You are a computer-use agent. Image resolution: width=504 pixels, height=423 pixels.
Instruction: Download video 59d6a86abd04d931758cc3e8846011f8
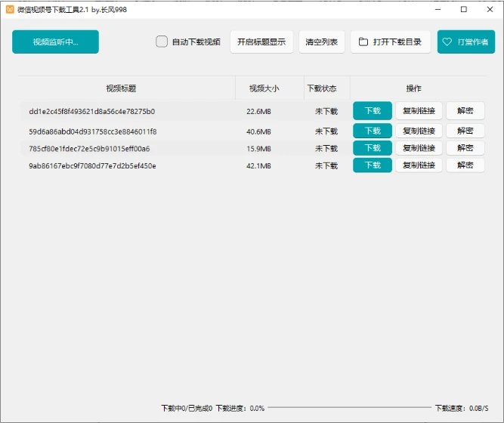click(373, 131)
